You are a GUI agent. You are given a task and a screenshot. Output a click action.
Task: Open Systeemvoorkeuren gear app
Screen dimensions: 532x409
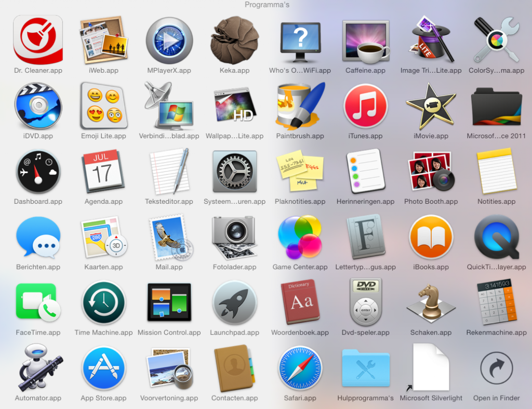click(x=234, y=171)
